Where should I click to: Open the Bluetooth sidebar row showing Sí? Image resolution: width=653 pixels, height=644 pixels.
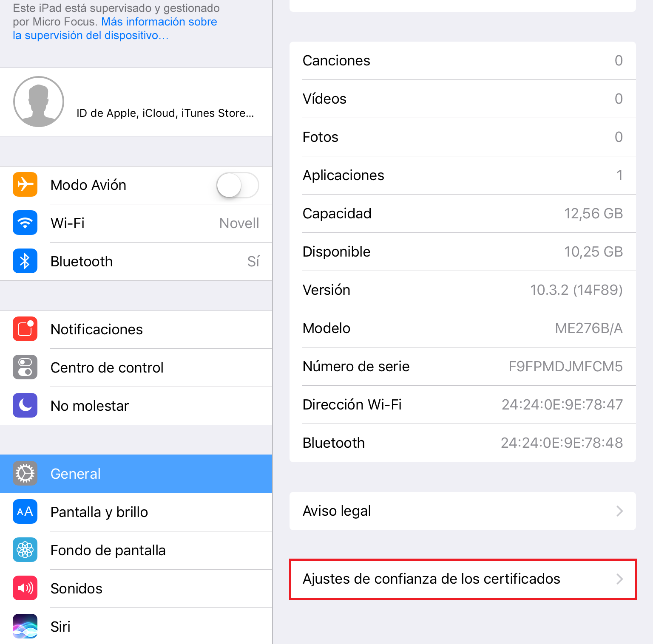click(136, 261)
